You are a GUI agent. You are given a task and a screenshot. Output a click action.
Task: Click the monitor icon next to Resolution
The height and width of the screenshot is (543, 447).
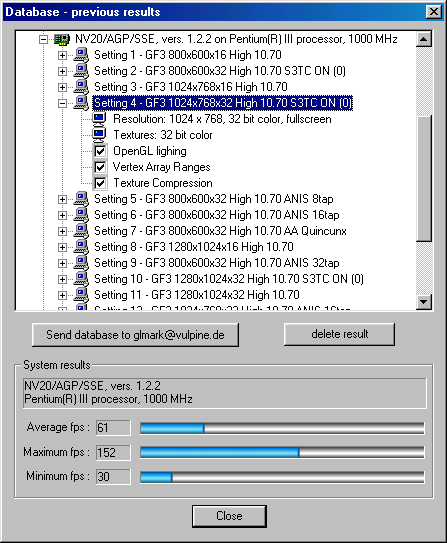(99, 119)
